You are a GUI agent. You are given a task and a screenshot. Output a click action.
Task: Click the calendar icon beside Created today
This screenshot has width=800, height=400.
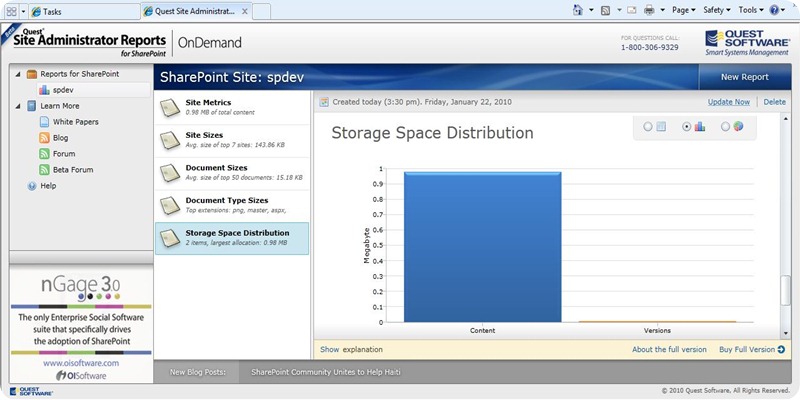click(x=323, y=102)
